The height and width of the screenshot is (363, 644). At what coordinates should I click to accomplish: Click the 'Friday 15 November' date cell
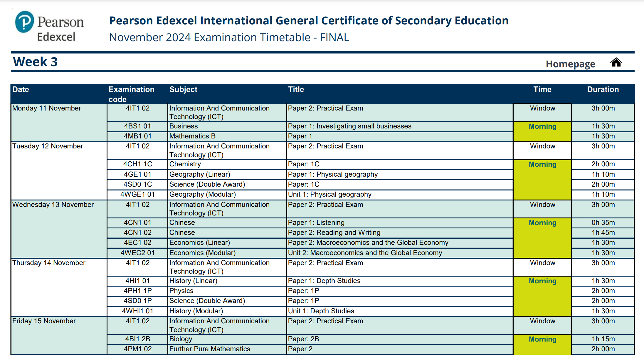[x=59, y=335]
